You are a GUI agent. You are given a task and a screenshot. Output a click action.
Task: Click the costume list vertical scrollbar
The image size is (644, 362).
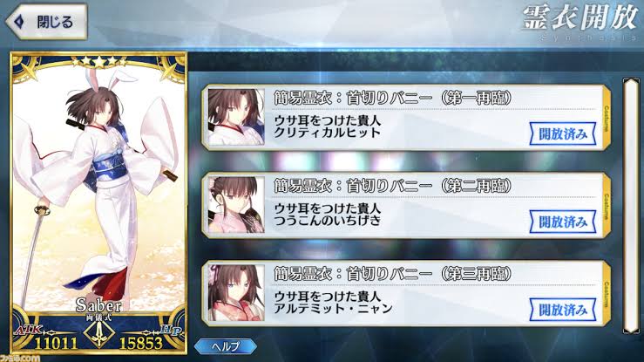tap(631, 206)
